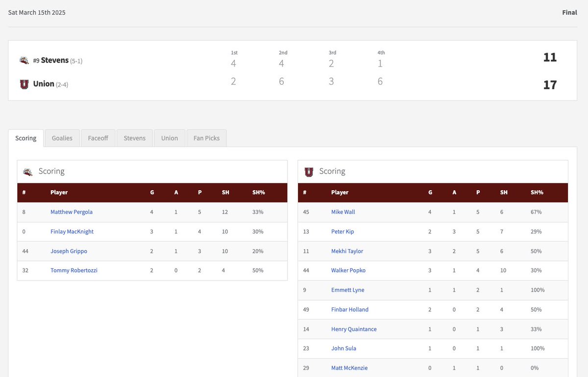Click the SH% column header in Union table

pos(537,193)
